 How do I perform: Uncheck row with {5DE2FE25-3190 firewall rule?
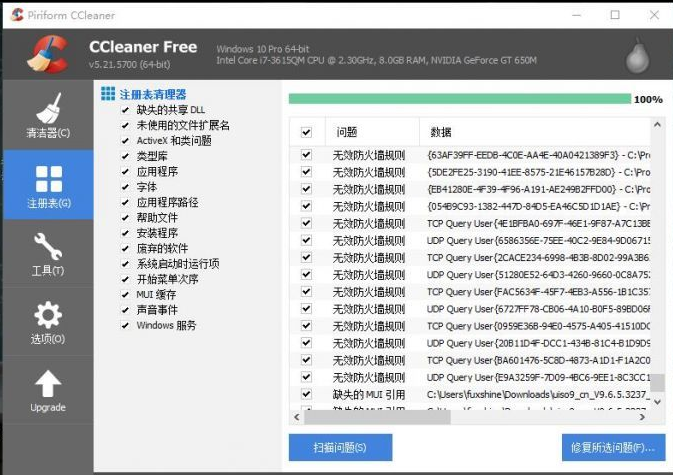(x=306, y=172)
